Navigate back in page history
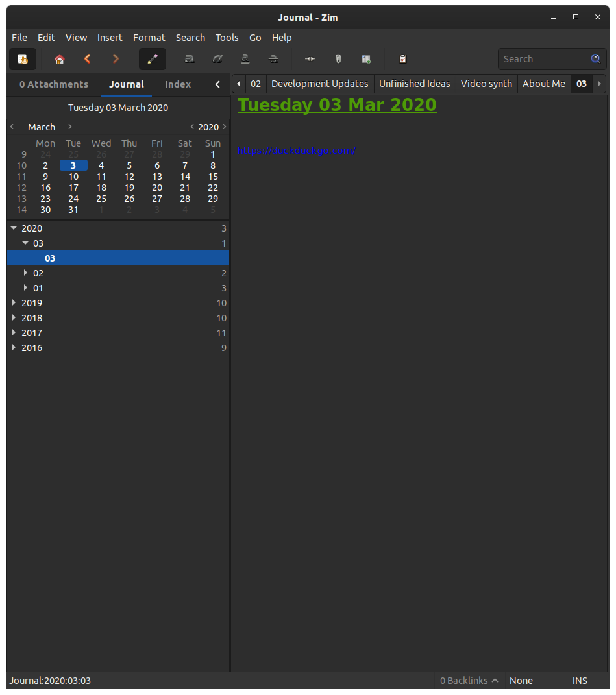The height and width of the screenshot is (695, 616). pyautogui.click(x=88, y=59)
